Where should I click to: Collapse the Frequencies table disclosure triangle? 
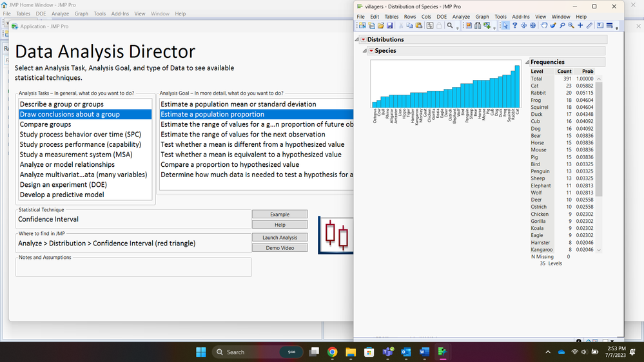(x=527, y=62)
